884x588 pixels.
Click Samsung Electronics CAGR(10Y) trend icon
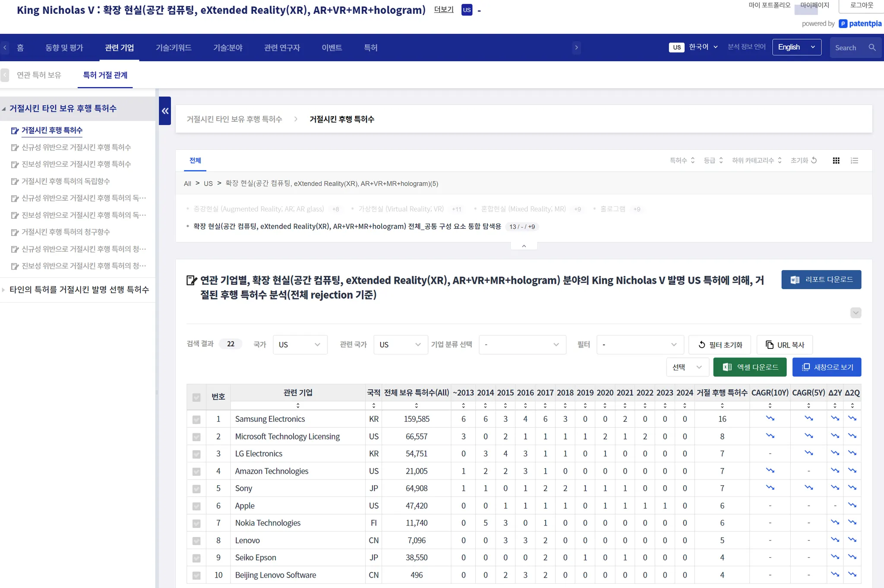(770, 418)
